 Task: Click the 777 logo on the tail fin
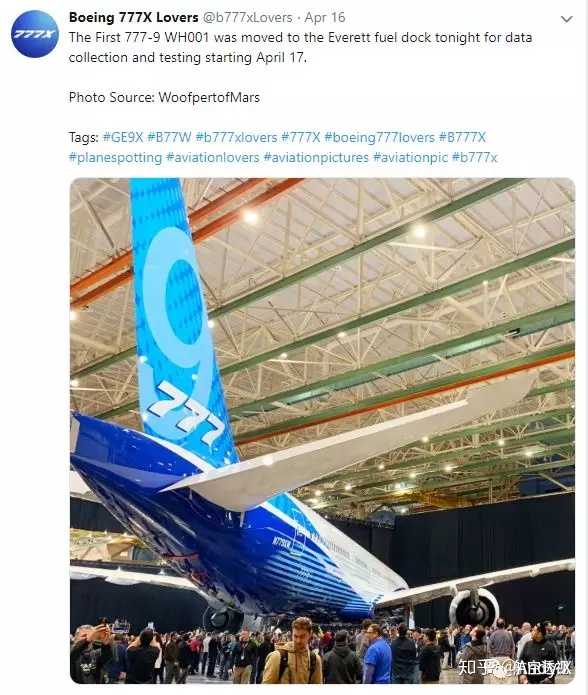click(185, 411)
